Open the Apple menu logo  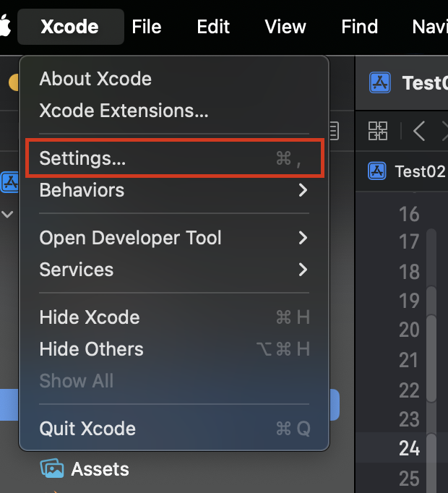(5, 27)
